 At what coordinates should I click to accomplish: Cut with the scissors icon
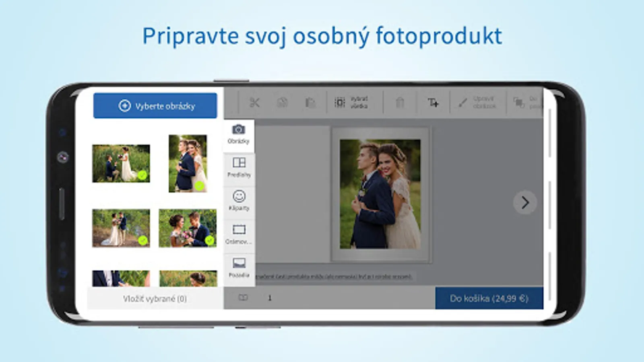coord(254,103)
